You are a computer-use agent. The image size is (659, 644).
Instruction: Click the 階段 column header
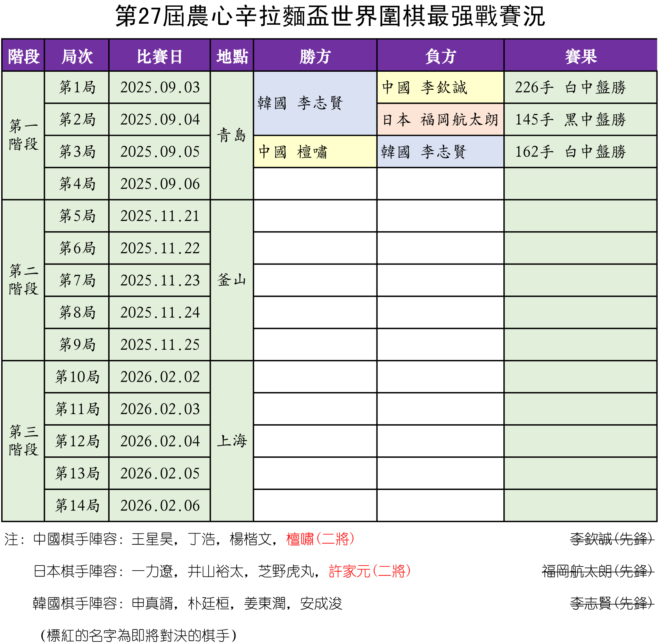23,56
